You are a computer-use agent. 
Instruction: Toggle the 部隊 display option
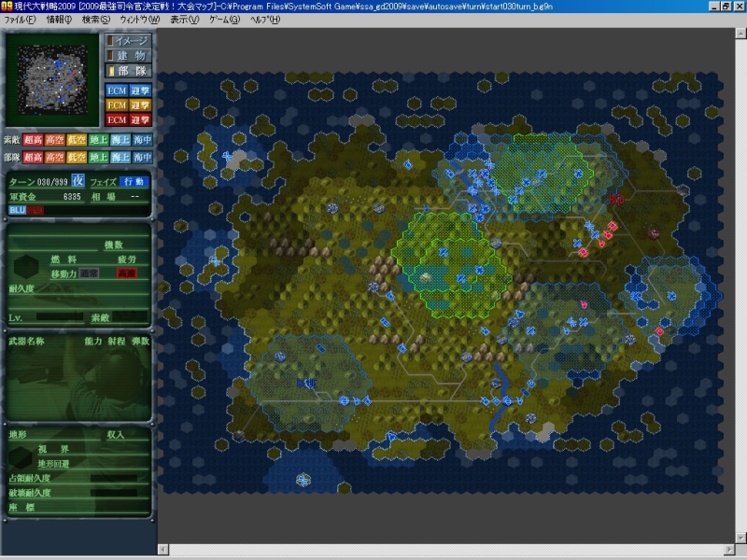tap(128, 71)
